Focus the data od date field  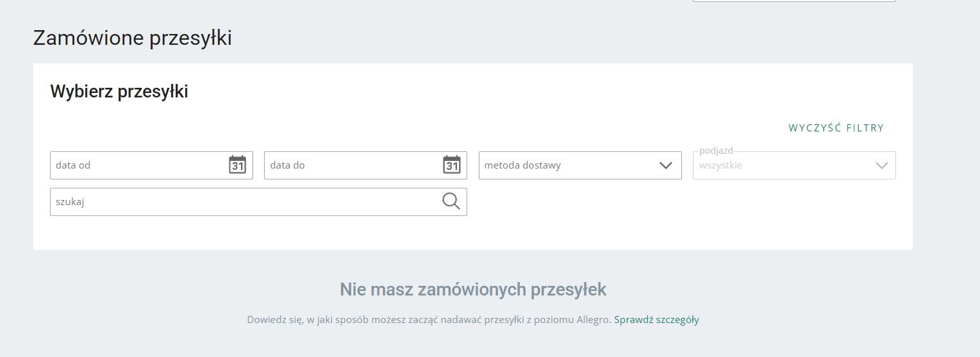point(151,165)
